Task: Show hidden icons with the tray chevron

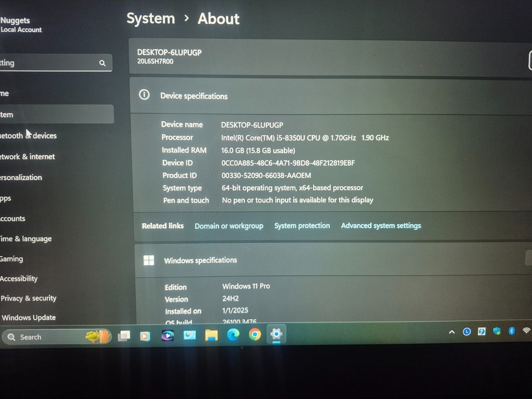Action: pos(452,332)
